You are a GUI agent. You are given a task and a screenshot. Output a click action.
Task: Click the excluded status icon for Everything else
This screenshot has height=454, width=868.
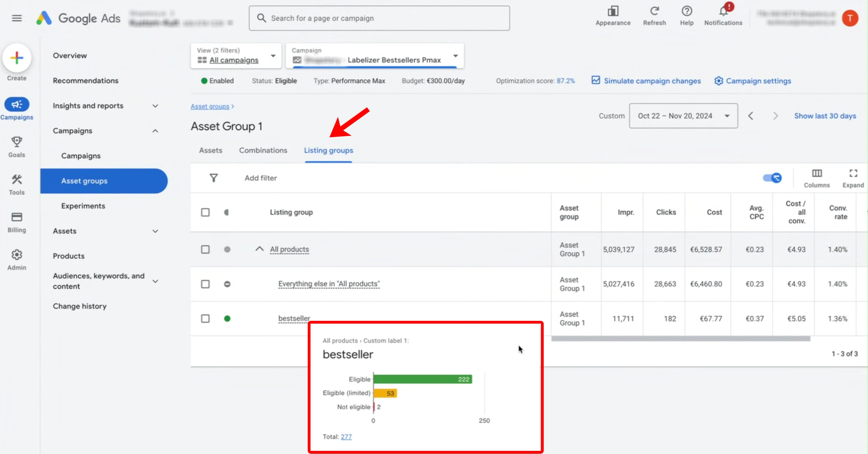pyautogui.click(x=227, y=284)
